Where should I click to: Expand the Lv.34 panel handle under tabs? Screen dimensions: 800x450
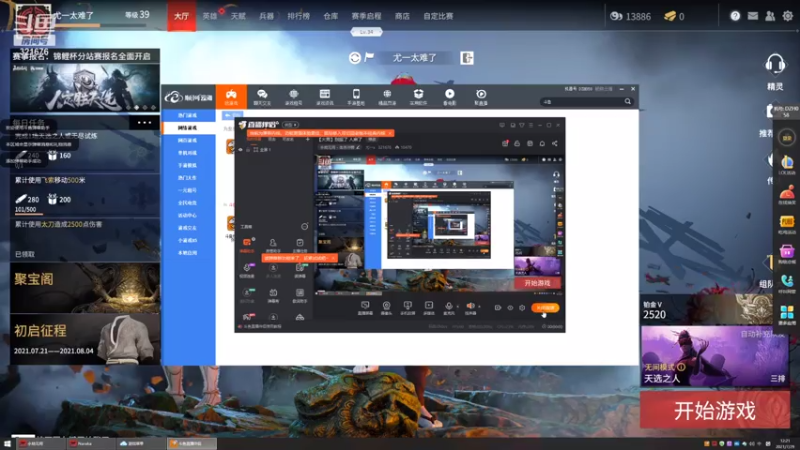366,32
